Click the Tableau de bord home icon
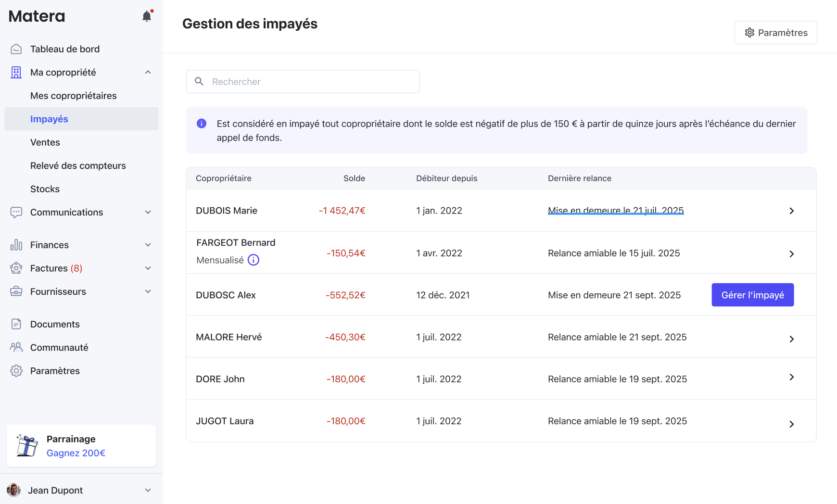Screen dimensions: 837x504 point(16,49)
